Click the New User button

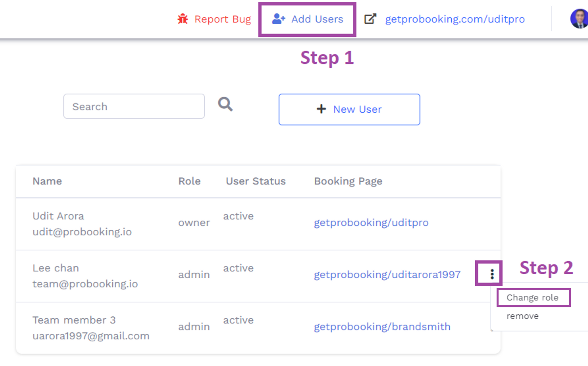(349, 109)
